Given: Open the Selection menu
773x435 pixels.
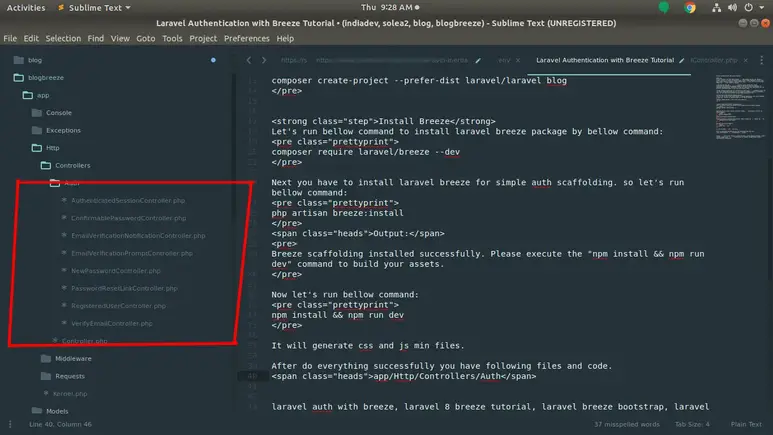Looking at the screenshot, I should point(63,38).
